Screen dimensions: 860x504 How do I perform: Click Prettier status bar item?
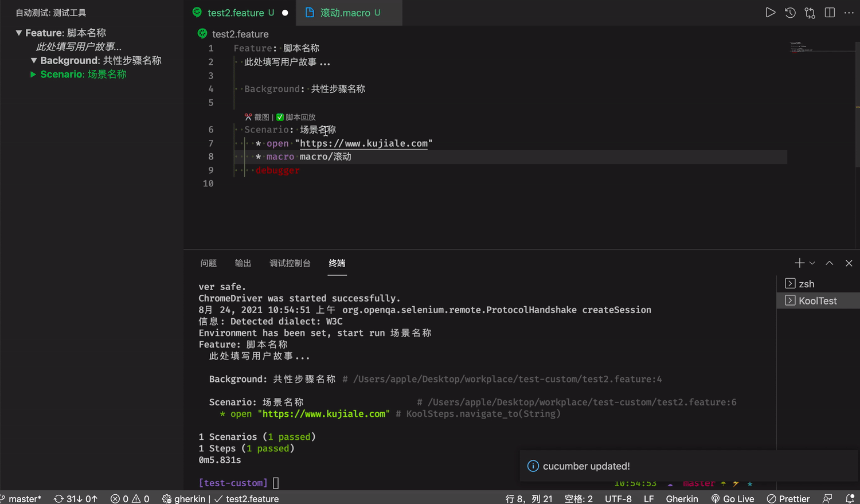[x=788, y=499]
